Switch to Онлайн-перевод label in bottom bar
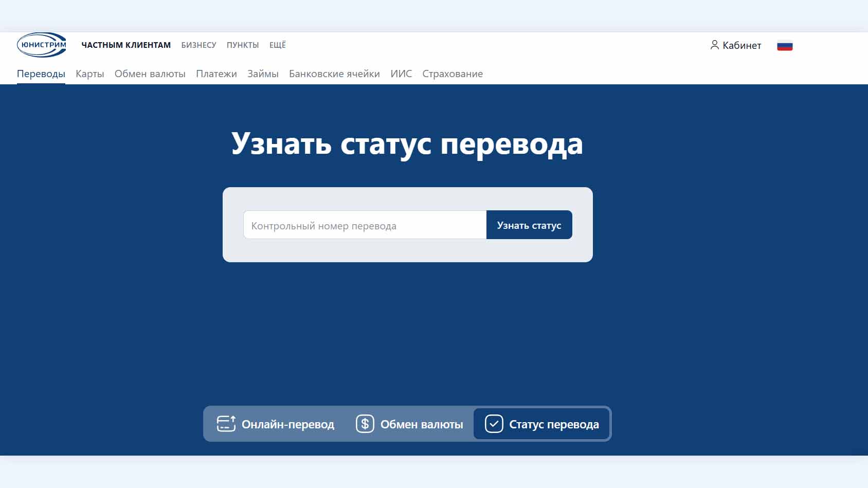The image size is (868, 488). (288, 424)
